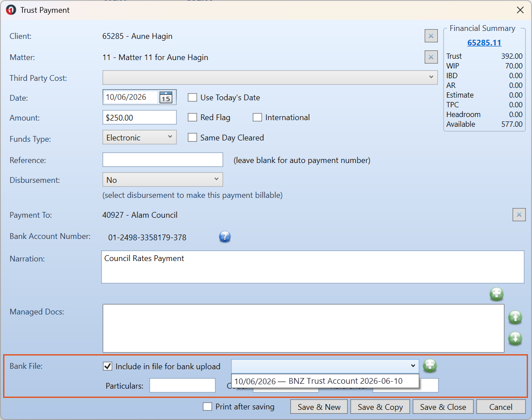Screen dimensions: 532x420
Task: Tick the Red Flag checkbox
Action: 192,117
